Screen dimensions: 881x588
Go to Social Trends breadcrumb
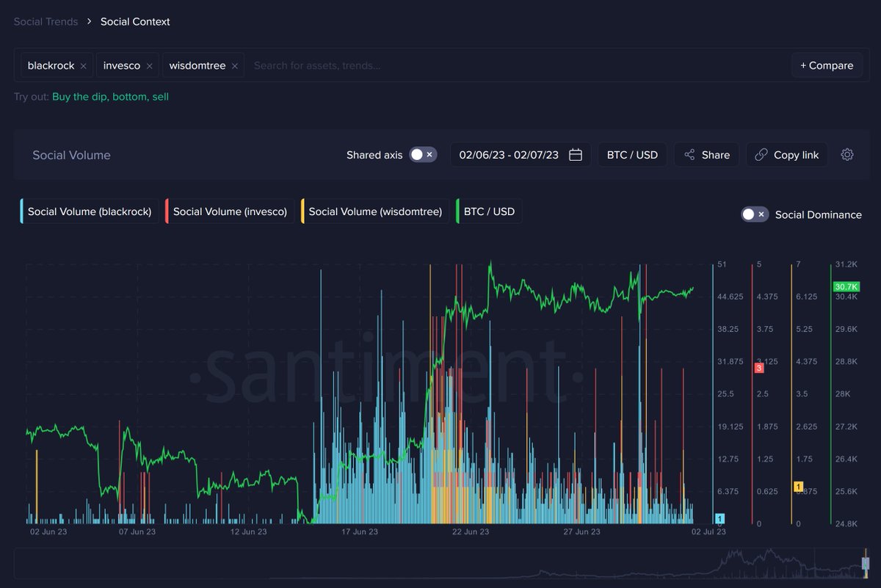[x=46, y=21]
